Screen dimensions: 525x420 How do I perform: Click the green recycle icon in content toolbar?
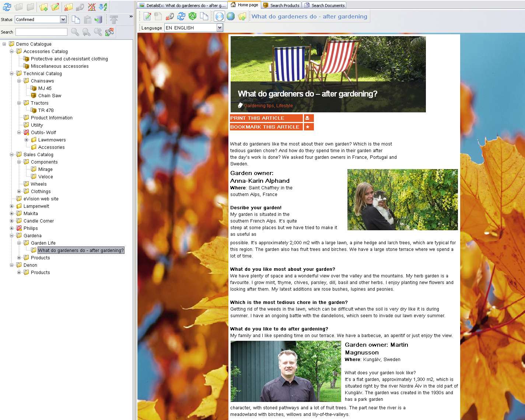coord(192,16)
